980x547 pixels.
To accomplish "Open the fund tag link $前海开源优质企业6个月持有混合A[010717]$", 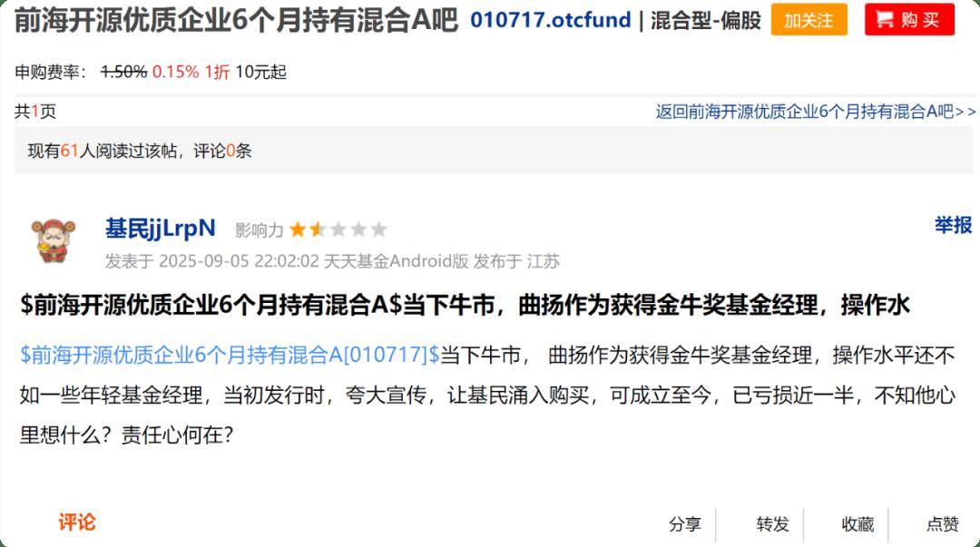I will pos(230,355).
